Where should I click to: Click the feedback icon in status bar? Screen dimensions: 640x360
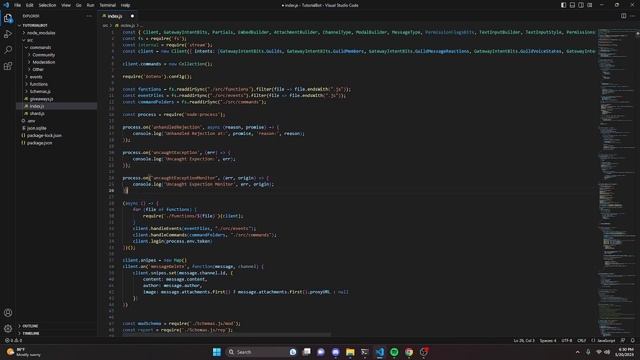coord(623,340)
